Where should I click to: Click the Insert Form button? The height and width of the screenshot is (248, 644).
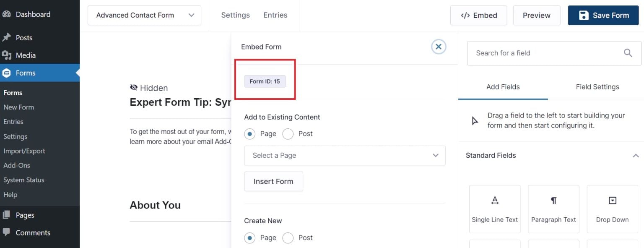(x=273, y=181)
